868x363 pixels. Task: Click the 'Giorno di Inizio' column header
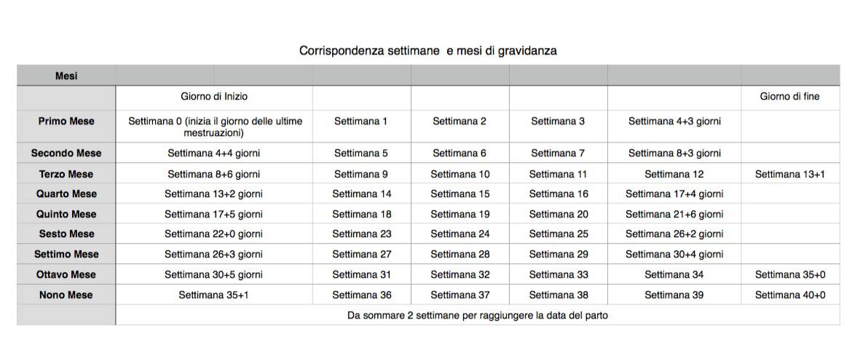point(214,96)
